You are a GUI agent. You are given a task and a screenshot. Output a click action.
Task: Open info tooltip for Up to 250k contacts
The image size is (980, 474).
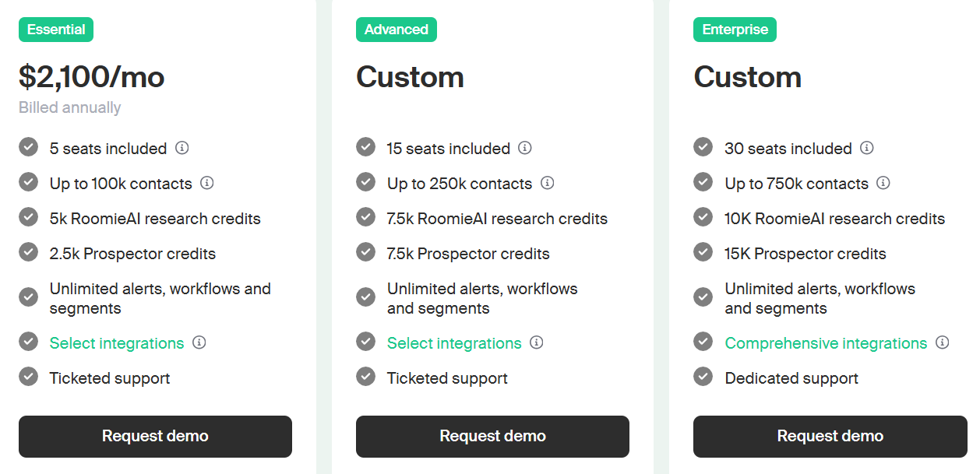click(548, 182)
